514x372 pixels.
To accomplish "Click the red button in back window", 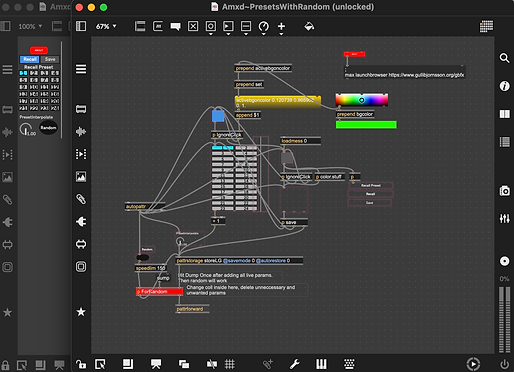I will click(39, 50).
